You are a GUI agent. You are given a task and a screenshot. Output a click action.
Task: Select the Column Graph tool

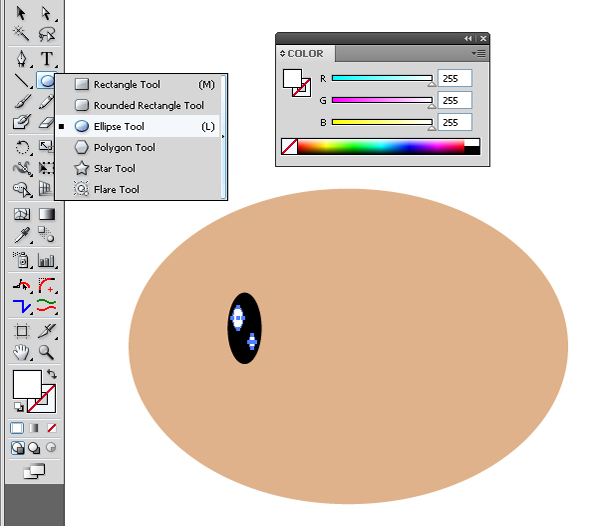click(x=47, y=261)
